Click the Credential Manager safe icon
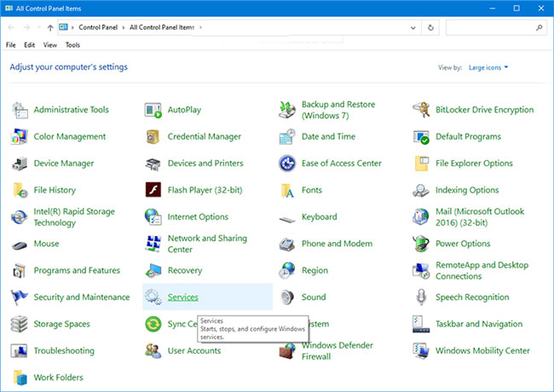The width and height of the screenshot is (554, 392). 153,136
